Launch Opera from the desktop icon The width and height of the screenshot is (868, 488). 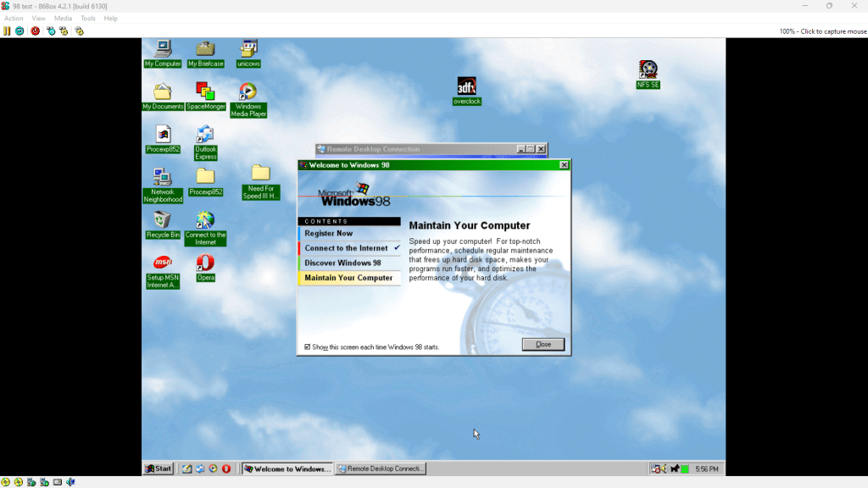(205, 263)
